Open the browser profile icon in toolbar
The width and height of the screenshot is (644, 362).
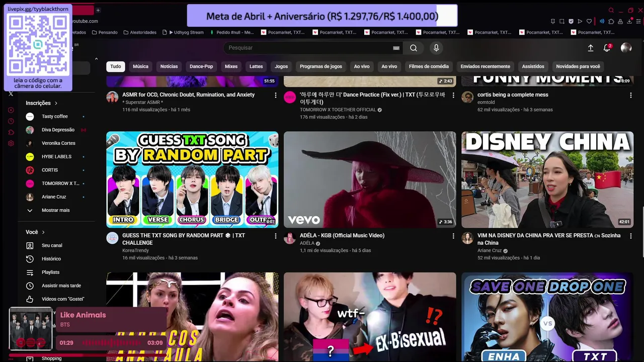pyautogui.click(x=621, y=21)
